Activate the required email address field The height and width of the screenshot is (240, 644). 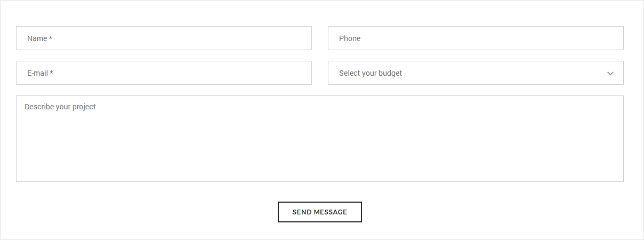coord(164,73)
